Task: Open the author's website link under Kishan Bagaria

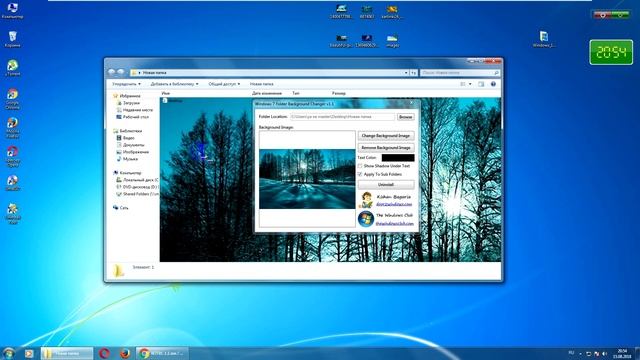Action: pyautogui.click(x=394, y=204)
